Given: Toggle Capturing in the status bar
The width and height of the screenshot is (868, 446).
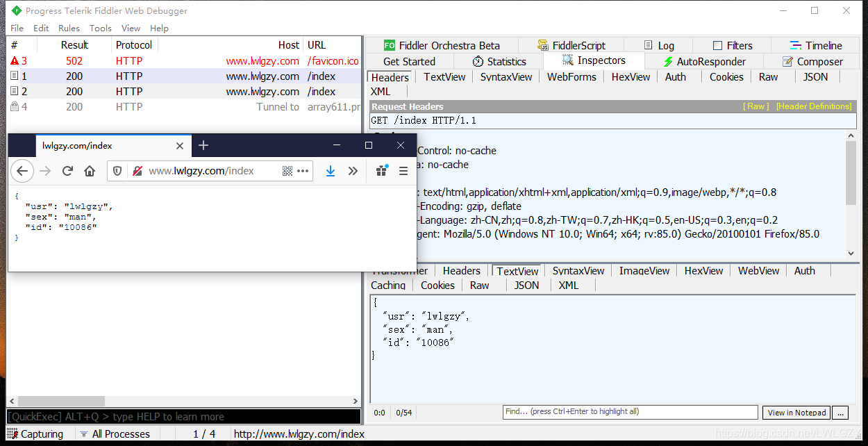Looking at the screenshot, I should coord(35,433).
